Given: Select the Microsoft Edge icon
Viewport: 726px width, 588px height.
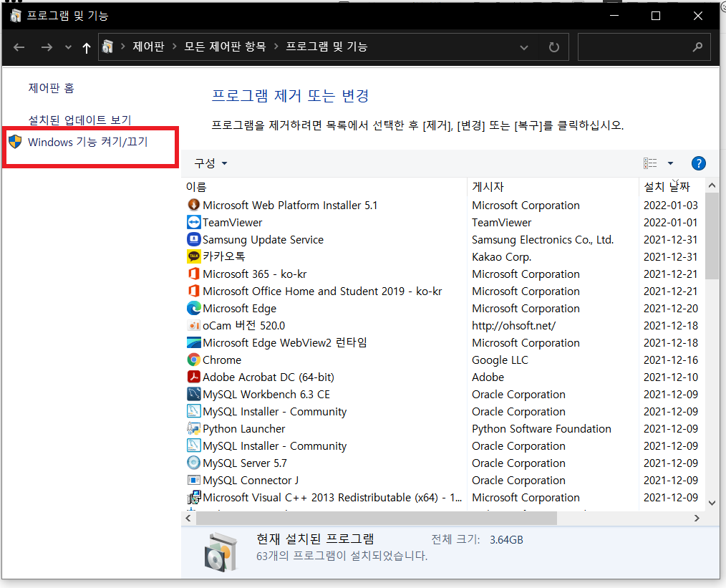Looking at the screenshot, I should (x=193, y=308).
